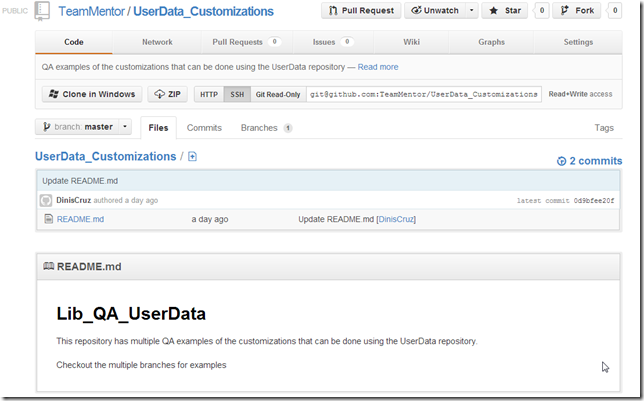Click DinisCruz avatar icon in commit row
This screenshot has height=401, width=644.
pos(46,200)
